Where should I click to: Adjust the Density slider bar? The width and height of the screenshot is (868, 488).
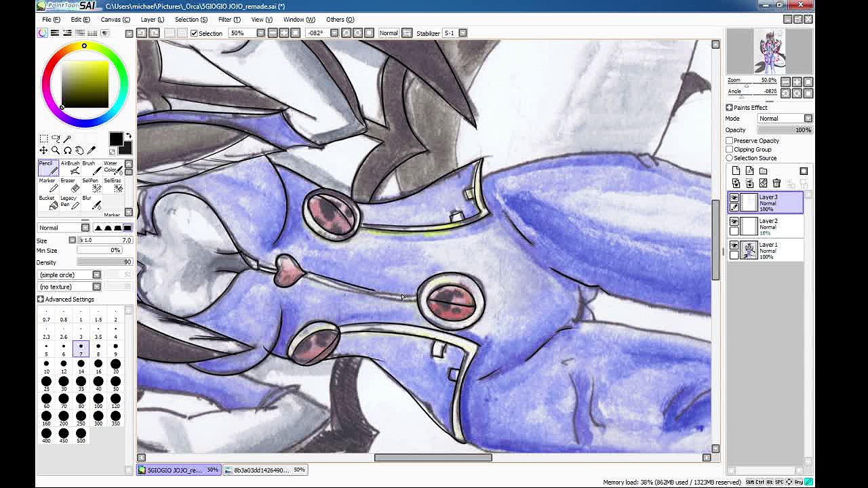click(104, 262)
